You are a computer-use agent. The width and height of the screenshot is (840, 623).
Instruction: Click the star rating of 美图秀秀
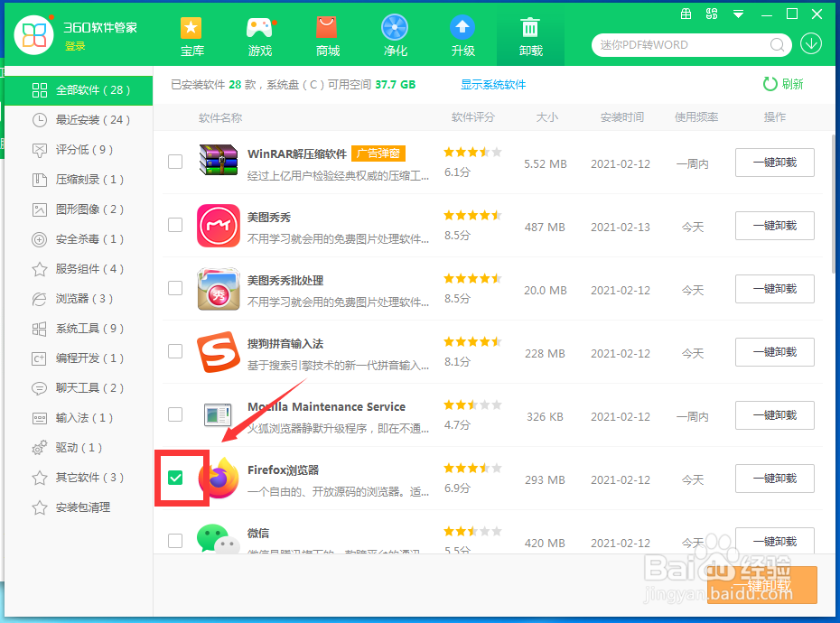point(472,216)
